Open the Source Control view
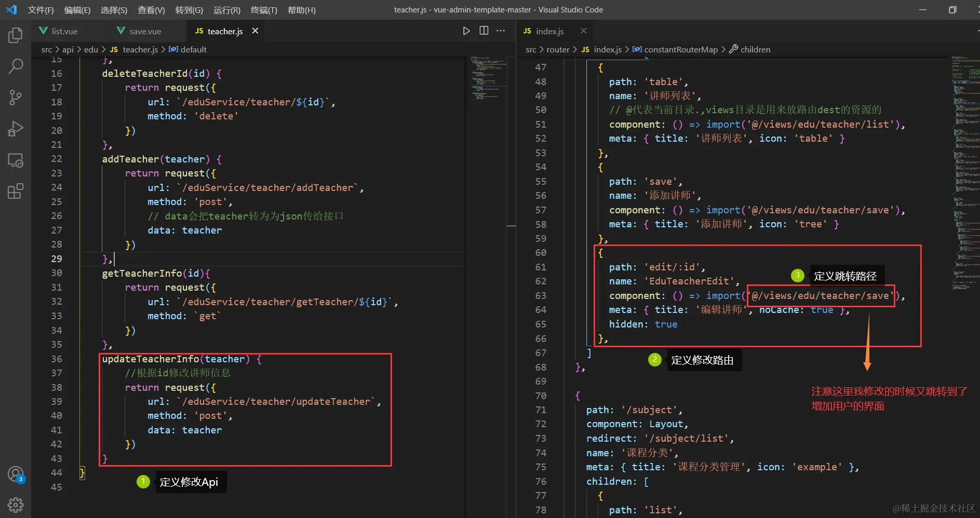 click(16, 98)
